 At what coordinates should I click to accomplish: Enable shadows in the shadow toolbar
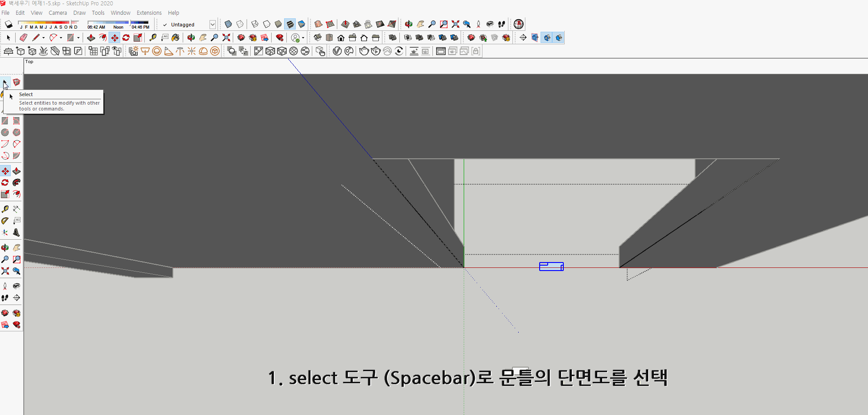pyautogui.click(x=8, y=24)
